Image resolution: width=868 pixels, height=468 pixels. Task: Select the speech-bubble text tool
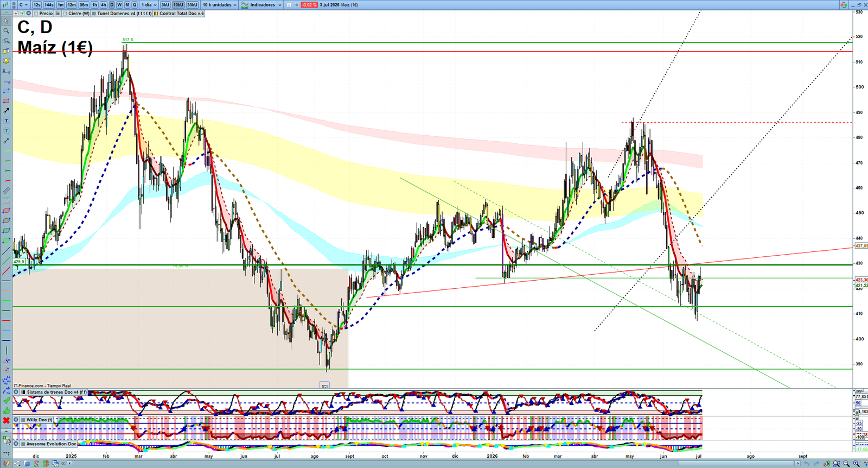tap(7, 131)
